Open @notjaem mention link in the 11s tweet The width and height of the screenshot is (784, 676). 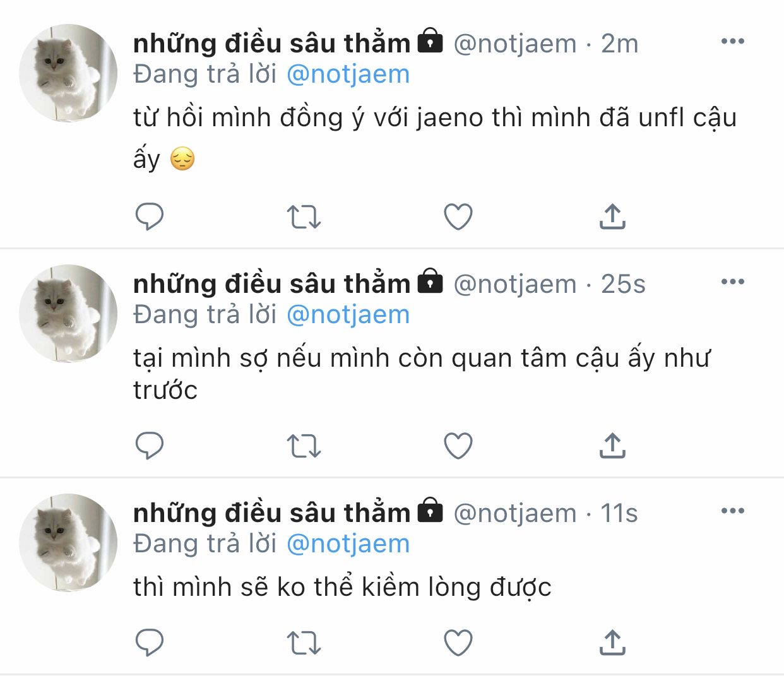point(348,543)
